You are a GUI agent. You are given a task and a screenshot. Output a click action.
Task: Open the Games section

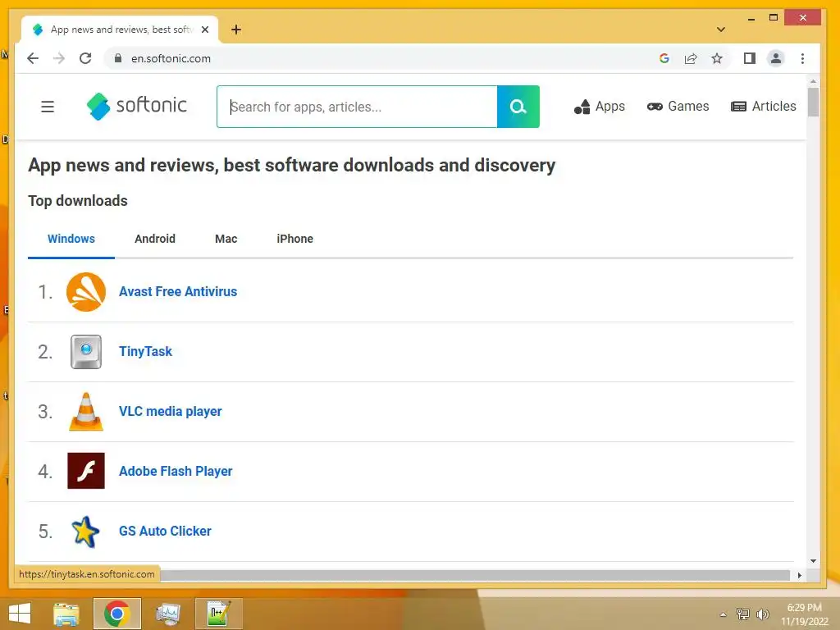[x=678, y=107]
